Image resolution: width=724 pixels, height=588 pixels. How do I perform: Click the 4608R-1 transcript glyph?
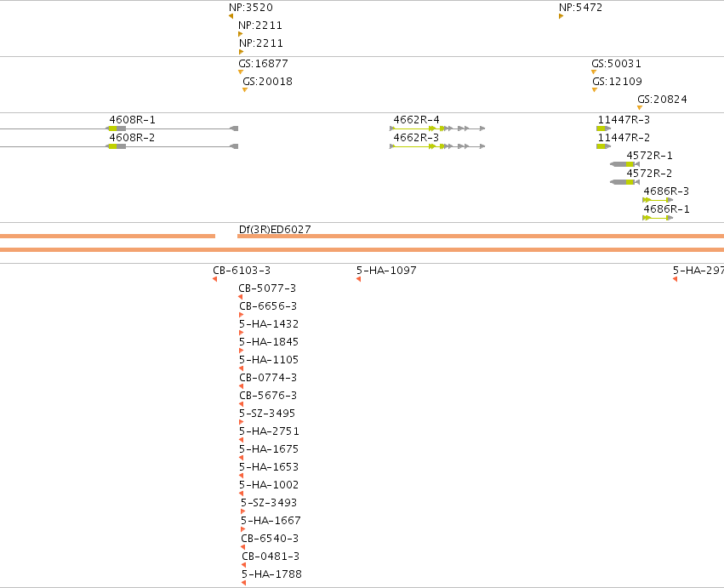tap(119, 128)
